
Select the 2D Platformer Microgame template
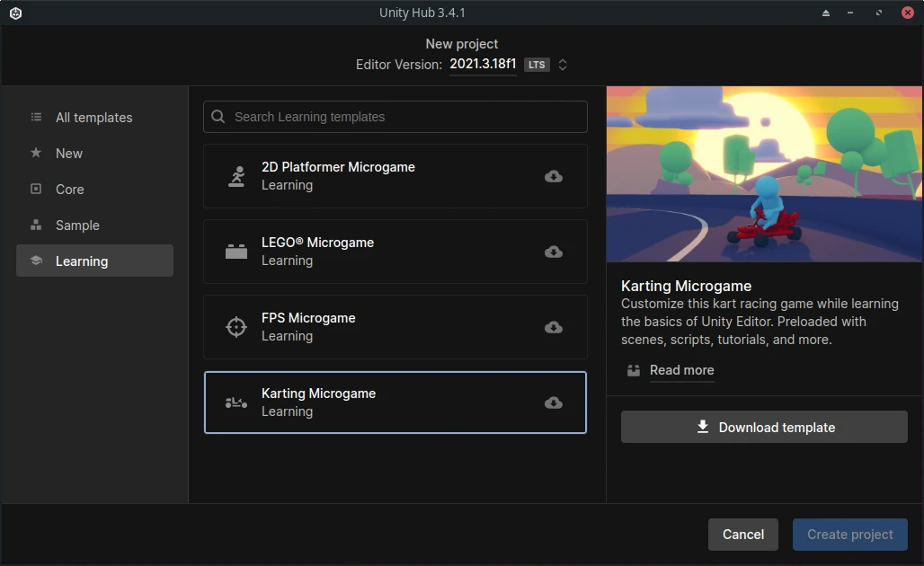(395, 176)
